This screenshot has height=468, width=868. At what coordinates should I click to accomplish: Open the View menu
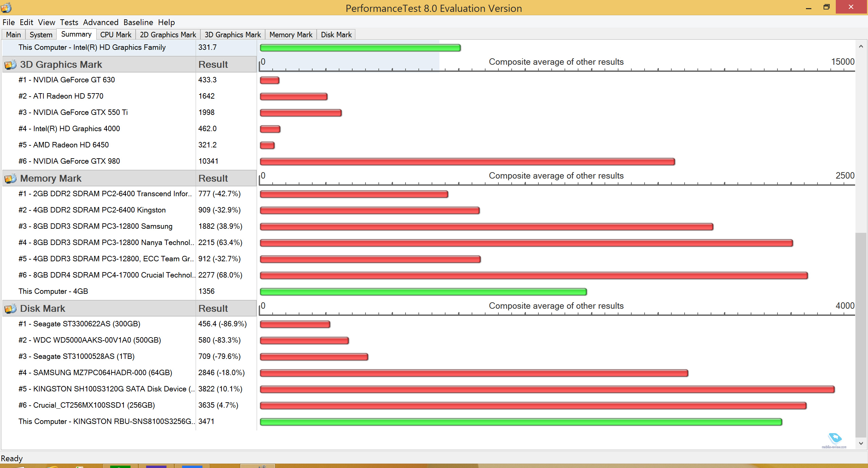(x=46, y=22)
